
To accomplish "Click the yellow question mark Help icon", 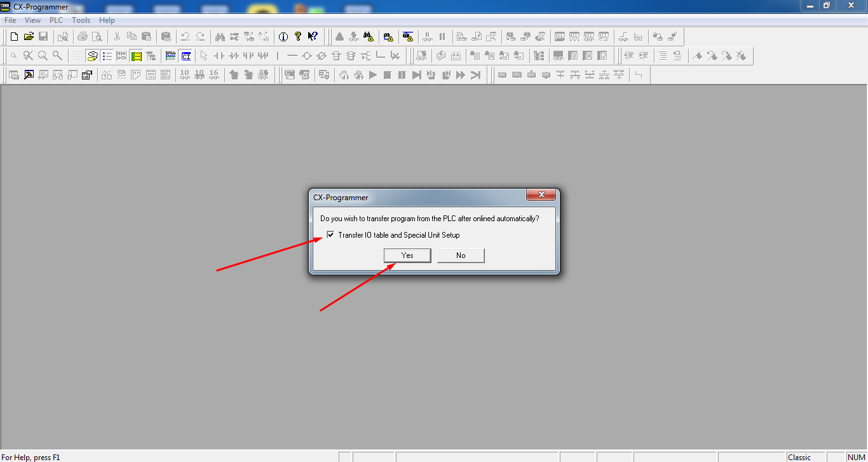I will tap(298, 36).
